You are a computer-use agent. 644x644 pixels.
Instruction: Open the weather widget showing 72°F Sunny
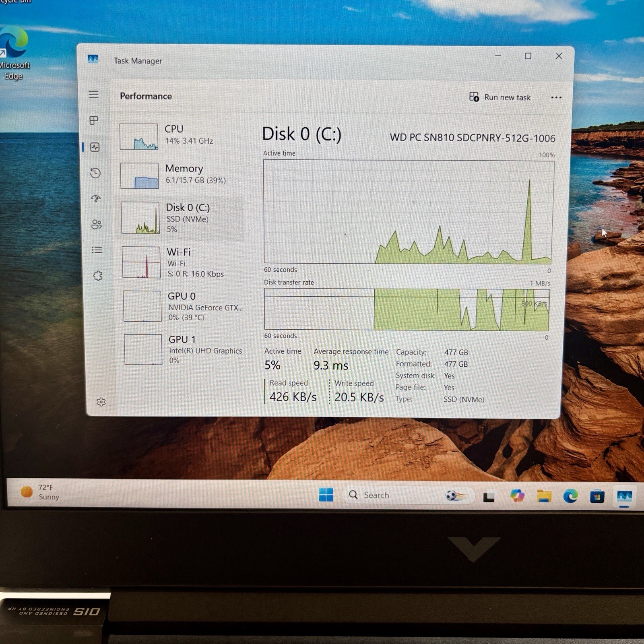[40, 492]
